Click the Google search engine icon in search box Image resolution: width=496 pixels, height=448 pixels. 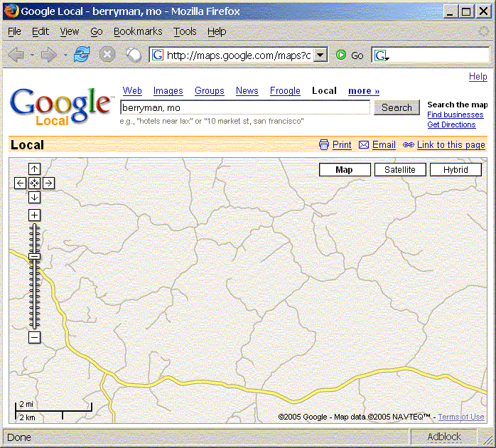pos(381,55)
